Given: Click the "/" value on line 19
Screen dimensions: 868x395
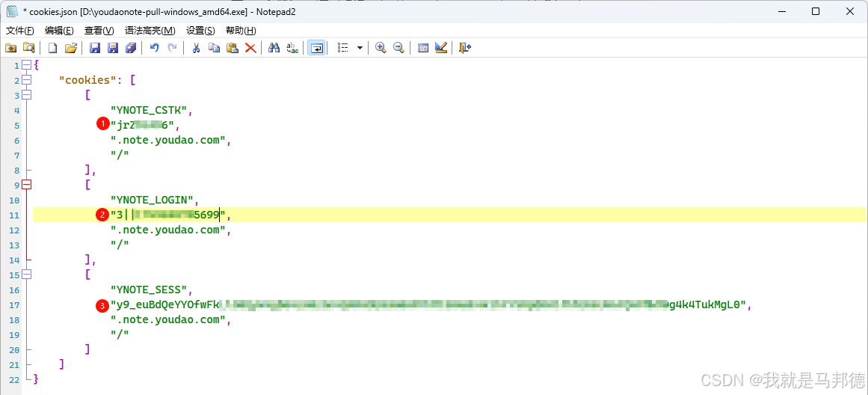Looking at the screenshot, I should tap(120, 334).
